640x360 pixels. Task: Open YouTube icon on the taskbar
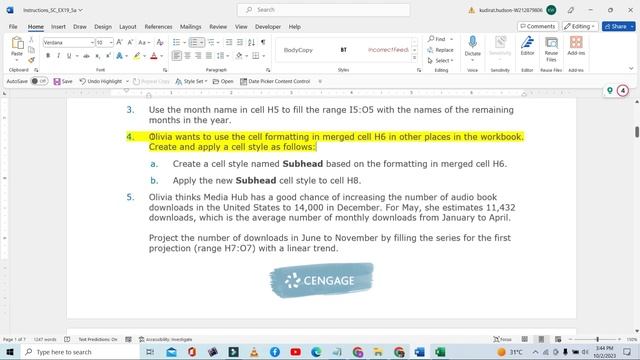(296, 352)
